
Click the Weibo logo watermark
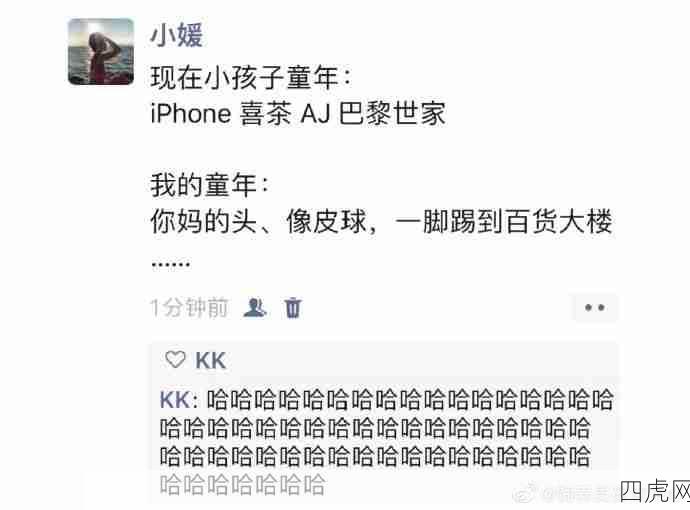tap(525, 492)
